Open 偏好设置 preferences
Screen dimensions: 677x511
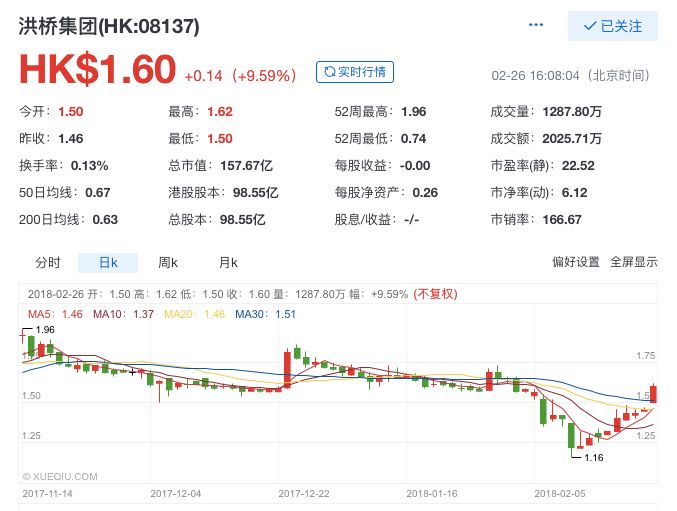576,262
